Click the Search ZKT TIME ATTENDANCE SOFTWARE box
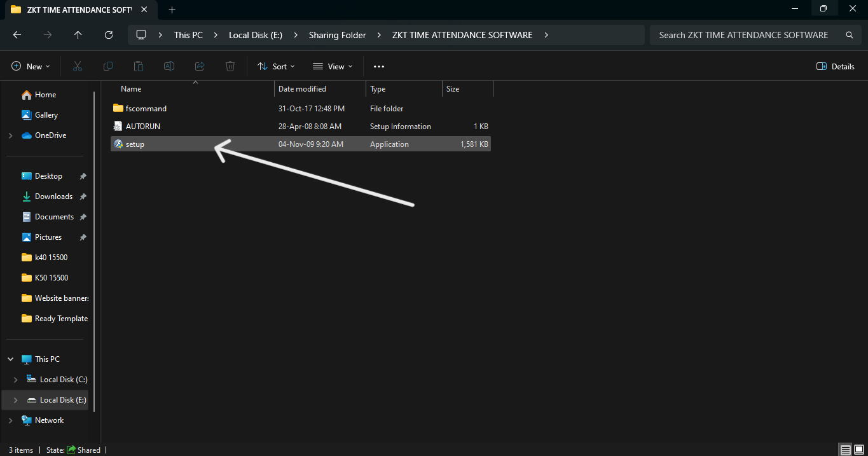The width and height of the screenshot is (868, 456). pyautogui.click(x=744, y=35)
